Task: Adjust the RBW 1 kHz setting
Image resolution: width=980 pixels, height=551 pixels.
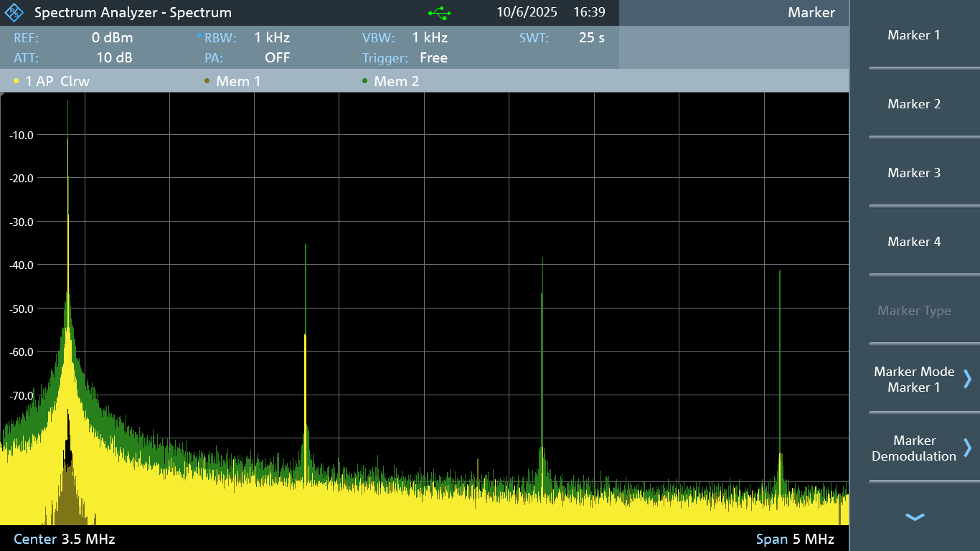Action: 271,38
